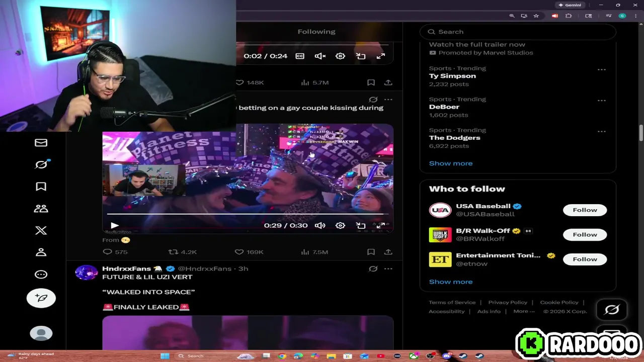Open more options on gay couple post
The width and height of the screenshot is (644, 362).
pos(388,100)
